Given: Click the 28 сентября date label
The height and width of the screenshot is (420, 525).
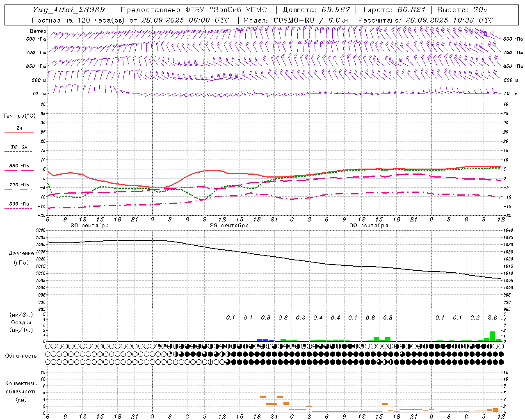Looking at the screenshot, I should pos(89,226).
